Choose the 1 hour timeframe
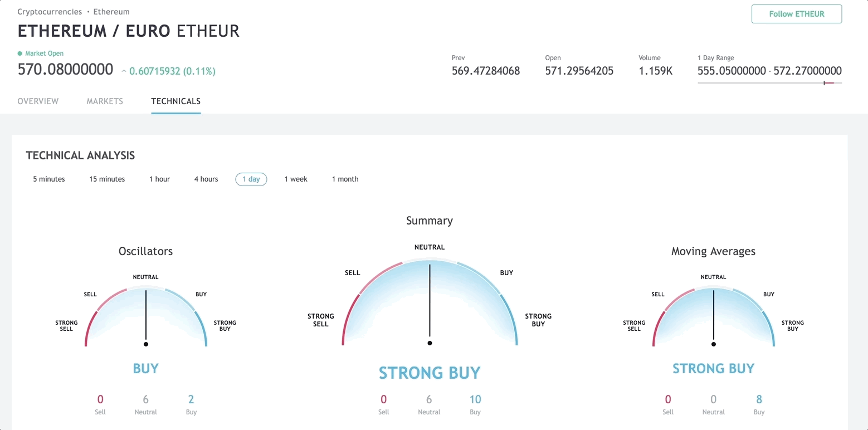The width and height of the screenshot is (868, 430). pyautogui.click(x=159, y=179)
